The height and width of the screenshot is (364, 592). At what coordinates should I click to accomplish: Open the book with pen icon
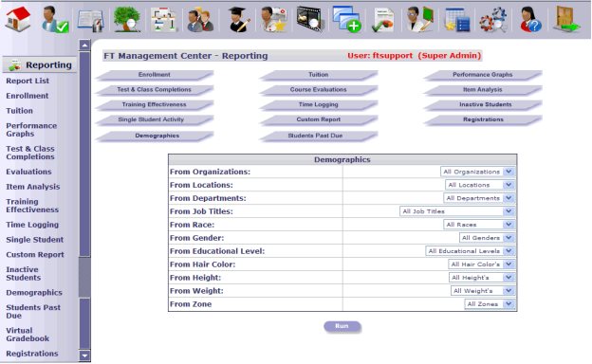91,20
